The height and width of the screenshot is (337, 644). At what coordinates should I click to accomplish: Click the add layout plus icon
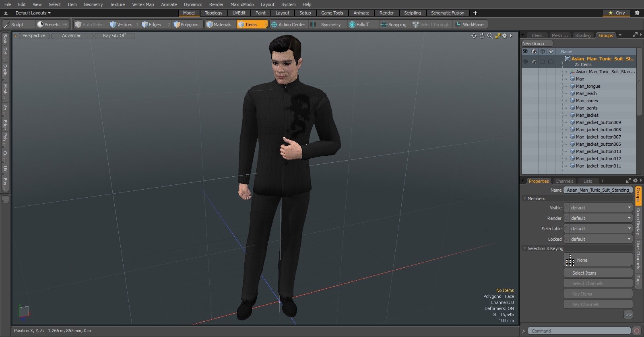[x=475, y=13]
